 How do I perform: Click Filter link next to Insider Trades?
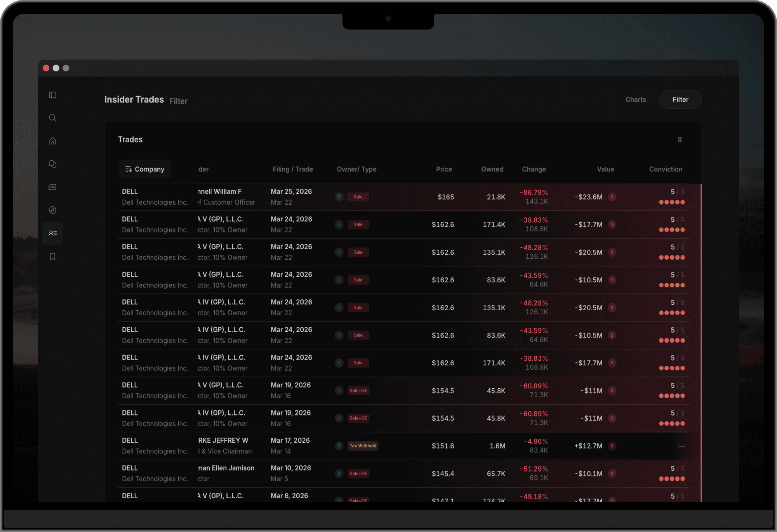pyautogui.click(x=178, y=101)
